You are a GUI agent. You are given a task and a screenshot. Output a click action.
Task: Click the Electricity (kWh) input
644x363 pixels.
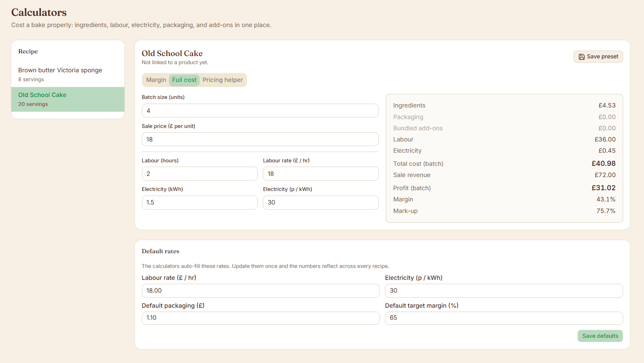click(199, 203)
